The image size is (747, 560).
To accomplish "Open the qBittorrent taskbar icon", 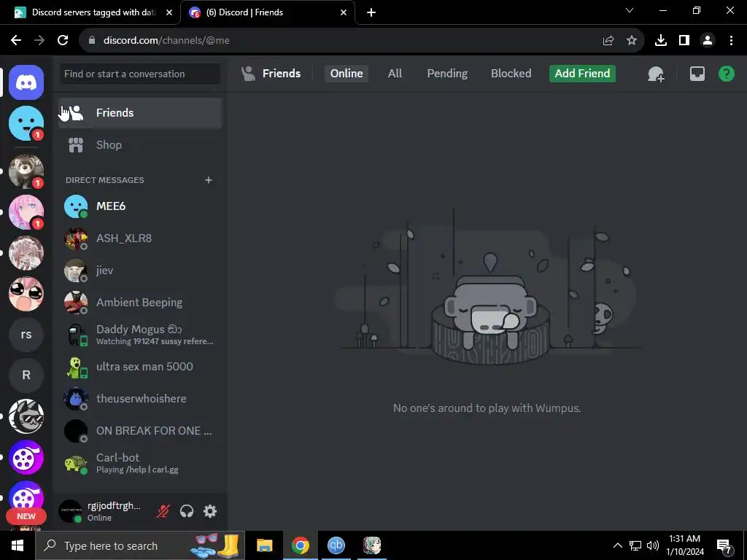I will click(x=336, y=545).
